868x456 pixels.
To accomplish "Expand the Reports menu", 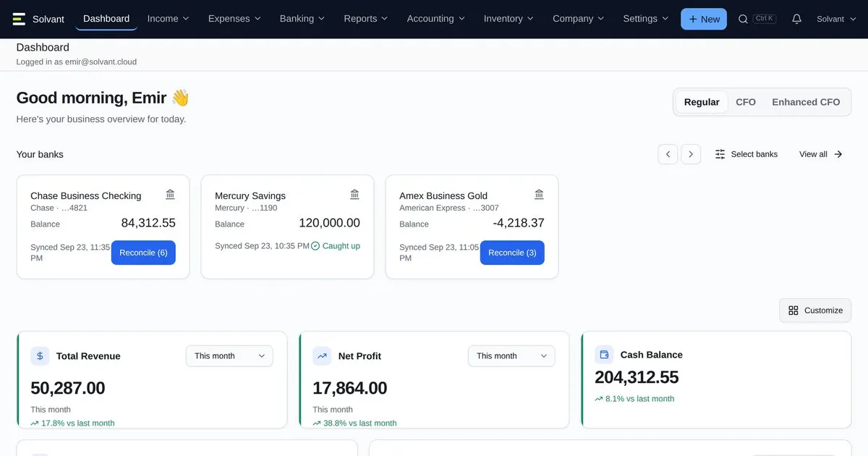I will (366, 19).
